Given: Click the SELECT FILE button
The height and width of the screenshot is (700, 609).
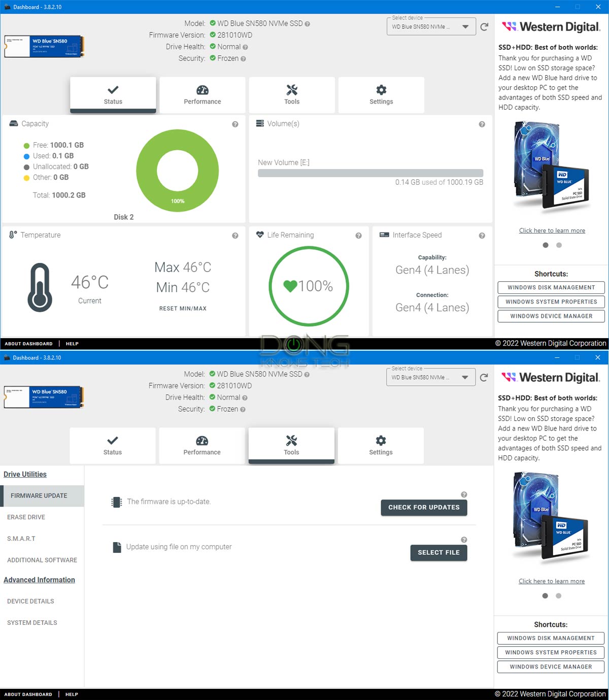Looking at the screenshot, I should pyautogui.click(x=438, y=552).
